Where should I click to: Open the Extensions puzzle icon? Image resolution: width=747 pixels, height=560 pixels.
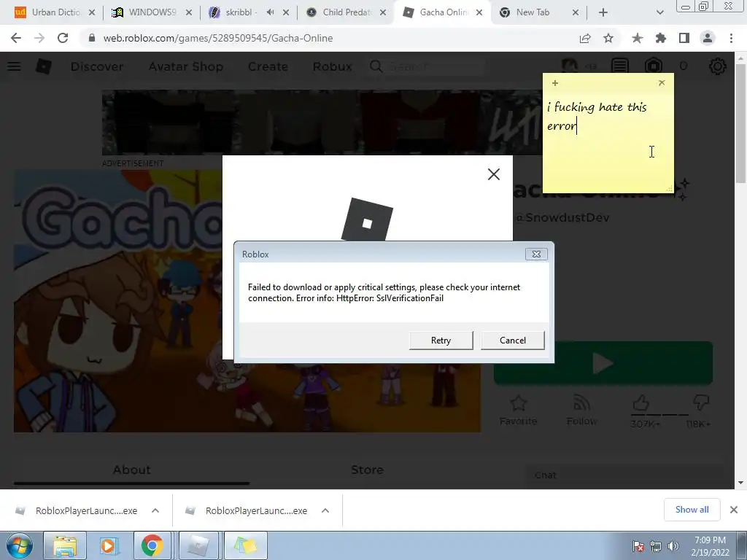[x=660, y=38]
